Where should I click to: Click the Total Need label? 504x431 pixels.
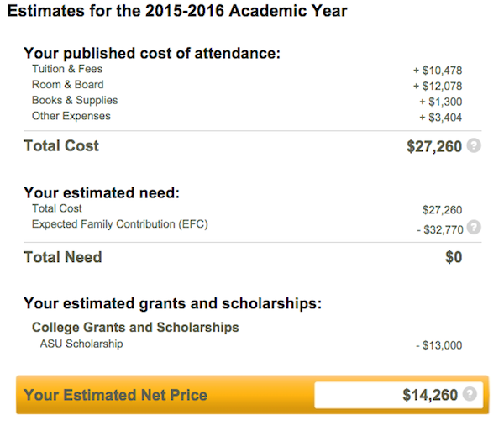[63, 257]
